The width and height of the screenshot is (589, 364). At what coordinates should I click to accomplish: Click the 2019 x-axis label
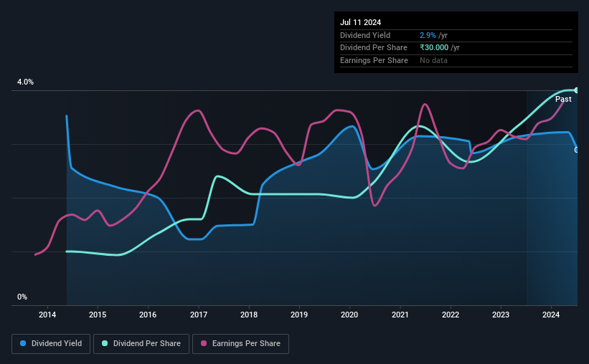tap(299, 315)
